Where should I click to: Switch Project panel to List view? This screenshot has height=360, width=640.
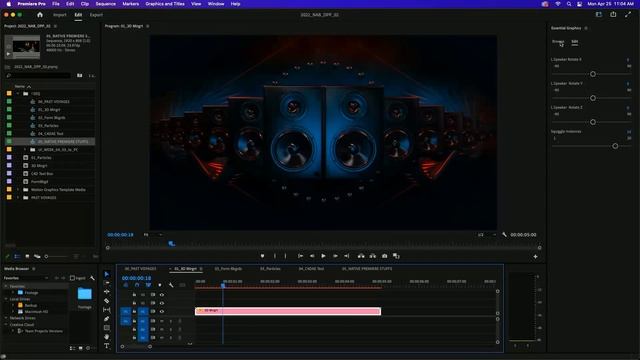click(x=17, y=256)
